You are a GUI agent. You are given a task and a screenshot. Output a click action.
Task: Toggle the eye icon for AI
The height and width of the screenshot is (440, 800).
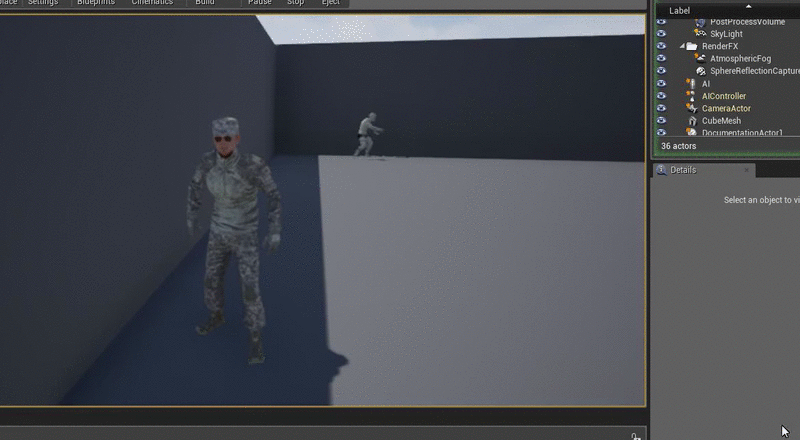pyautogui.click(x=661, y=83)
